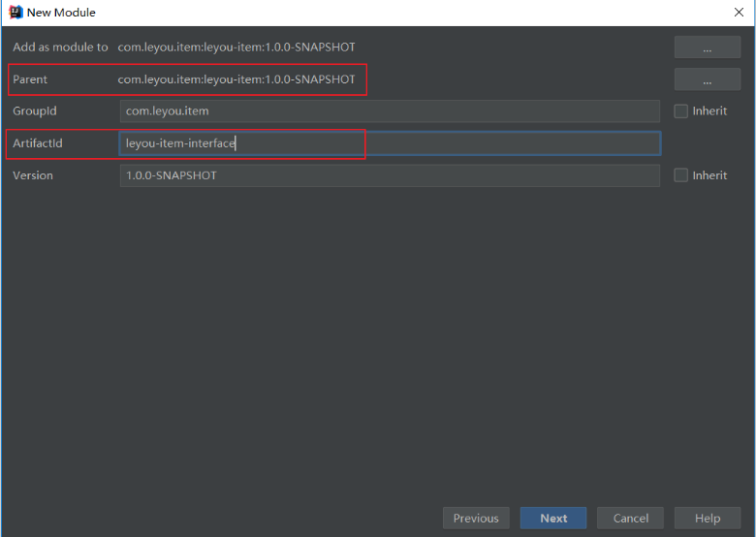Click the ArtifactId label

38,143
